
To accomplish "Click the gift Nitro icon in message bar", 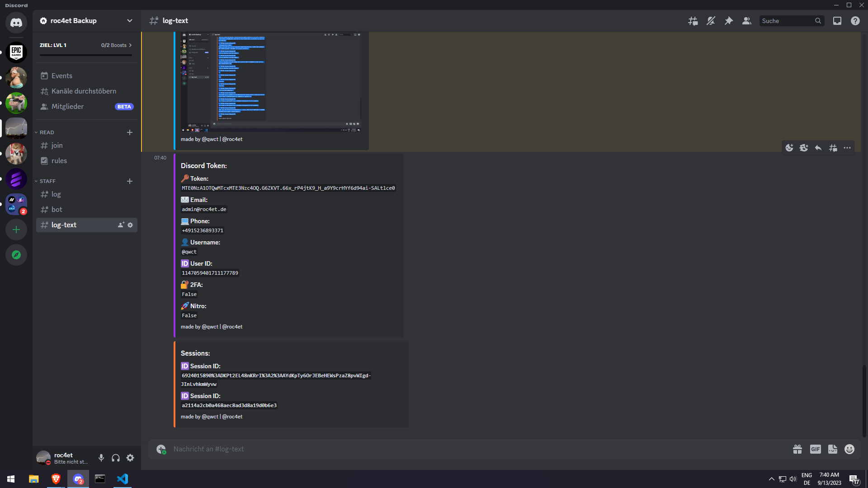I will tap(797, 449).
